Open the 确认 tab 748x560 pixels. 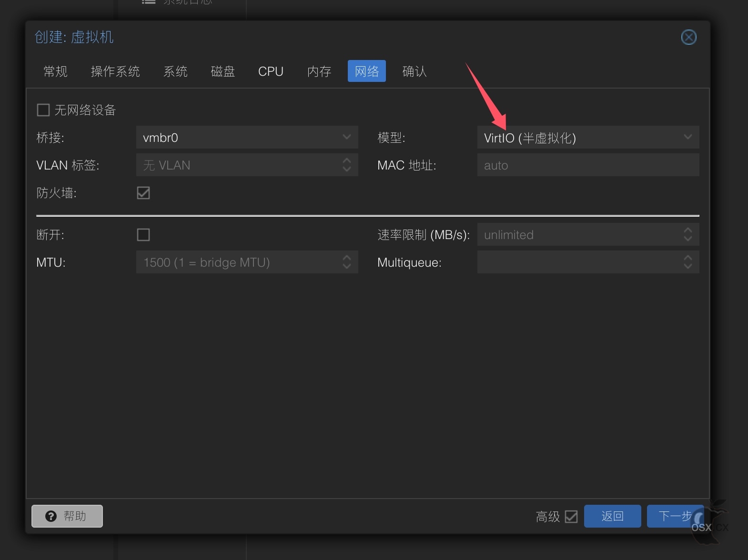(414, 71)
